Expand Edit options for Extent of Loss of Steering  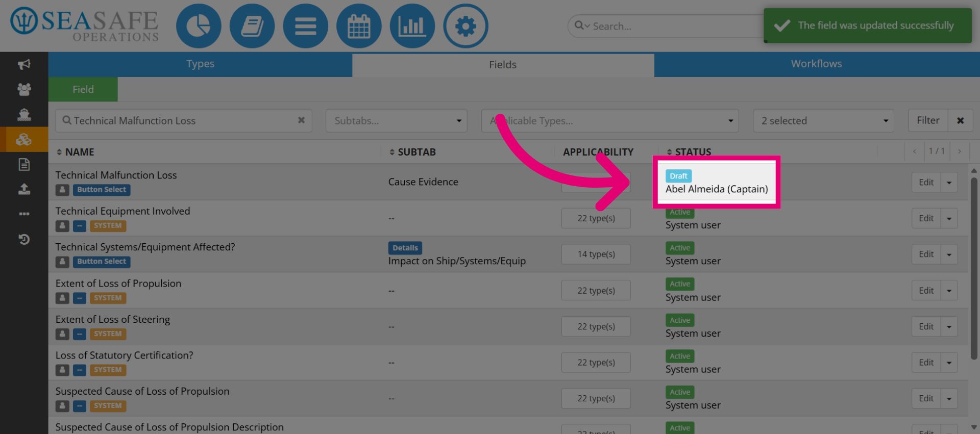coord(949,326)
